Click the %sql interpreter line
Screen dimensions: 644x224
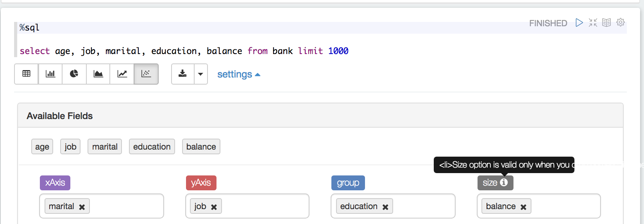coord(30,27)
